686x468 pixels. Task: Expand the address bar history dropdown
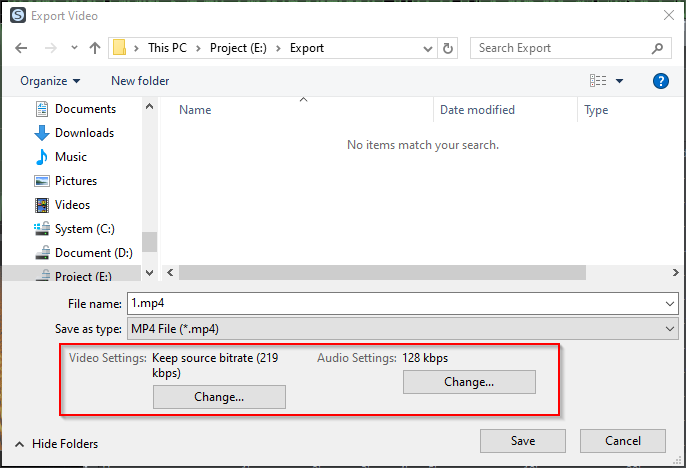pos(428,48)
